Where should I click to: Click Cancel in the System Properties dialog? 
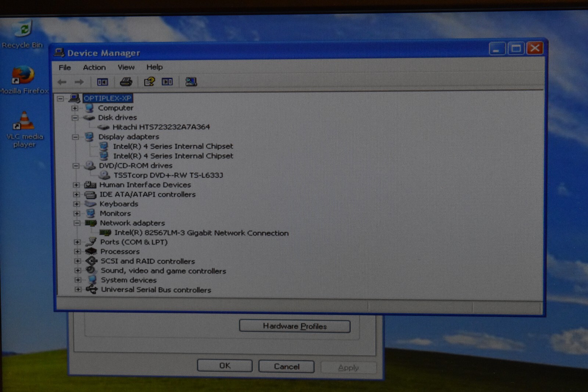point(287,367)
